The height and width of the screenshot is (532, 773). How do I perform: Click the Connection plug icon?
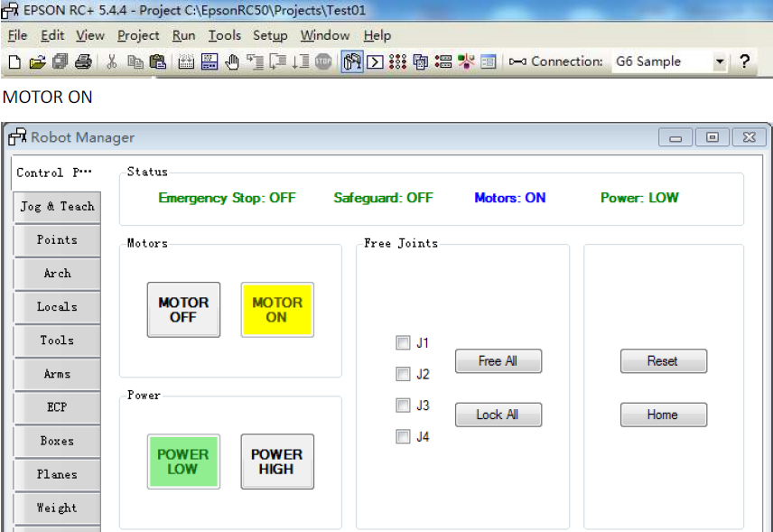517,61
